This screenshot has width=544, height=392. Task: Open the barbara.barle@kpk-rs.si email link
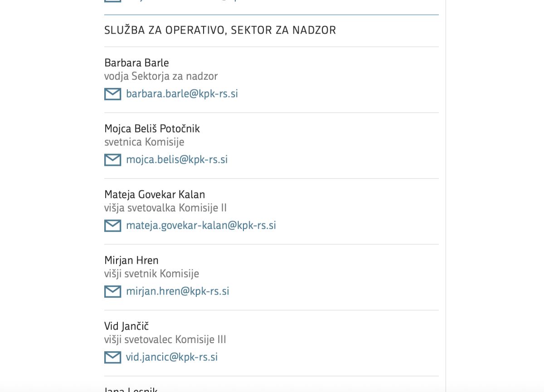pos(182,94)
